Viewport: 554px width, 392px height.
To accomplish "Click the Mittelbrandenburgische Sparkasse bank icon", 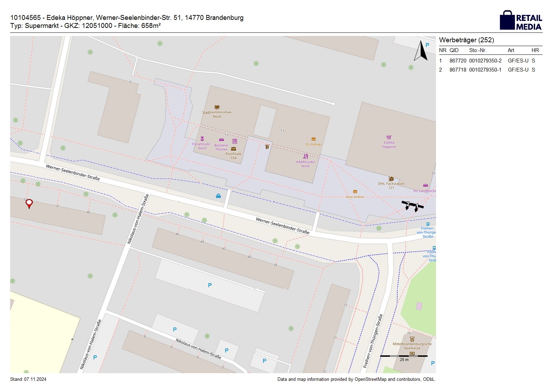I will click(x=412, y=339).
